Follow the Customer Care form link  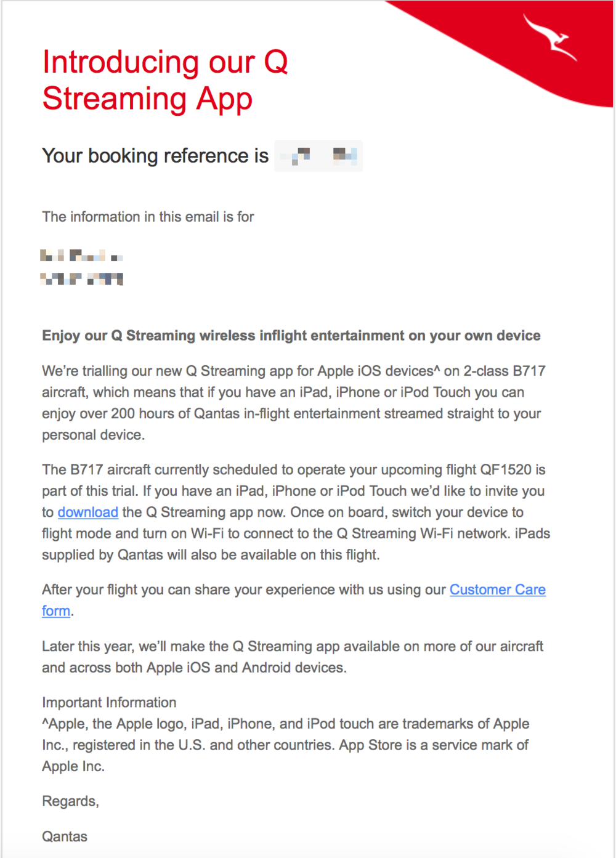pos(497,590)
